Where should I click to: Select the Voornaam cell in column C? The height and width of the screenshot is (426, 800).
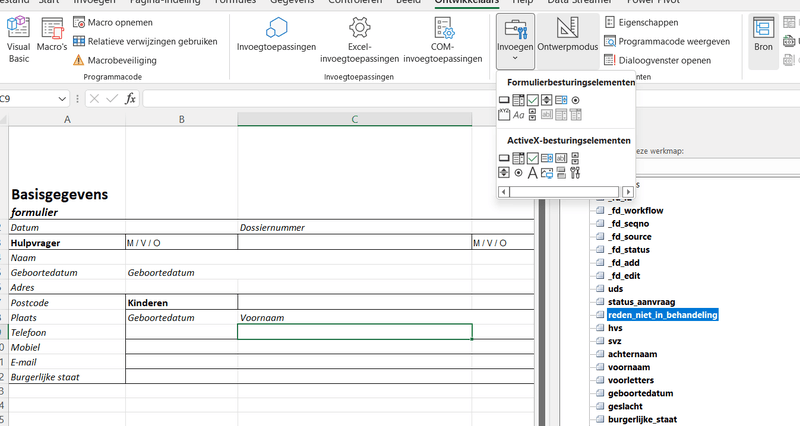[355, 317]
